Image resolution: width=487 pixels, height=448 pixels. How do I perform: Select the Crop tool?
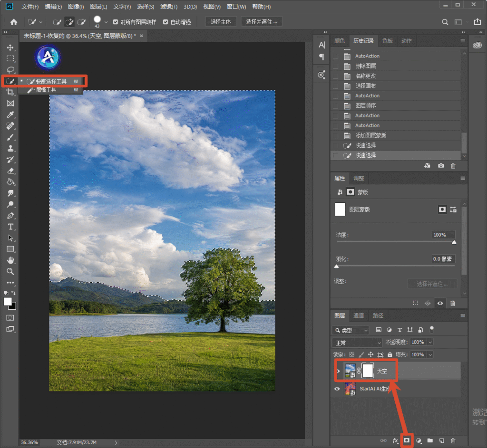click(x=10, y=92)
